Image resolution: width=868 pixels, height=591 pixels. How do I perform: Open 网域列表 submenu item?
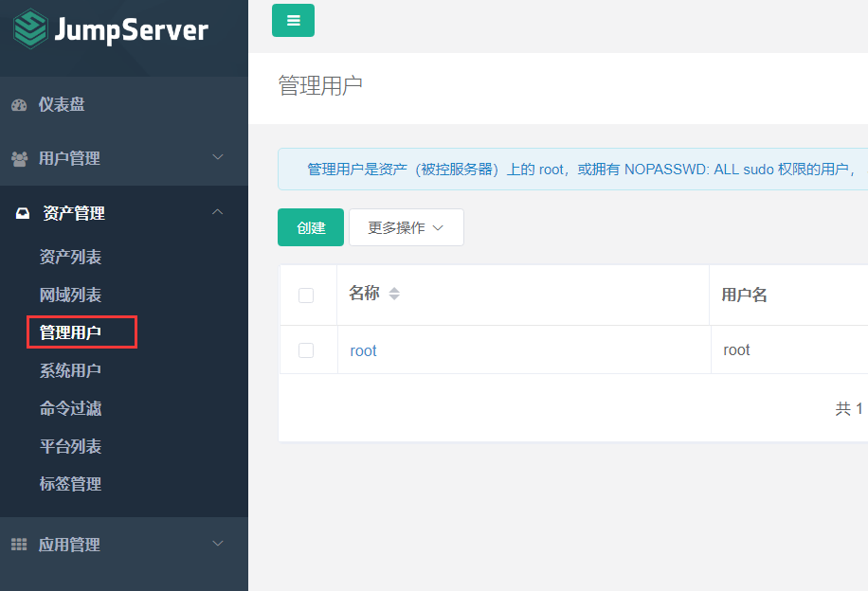coord(70,295)
